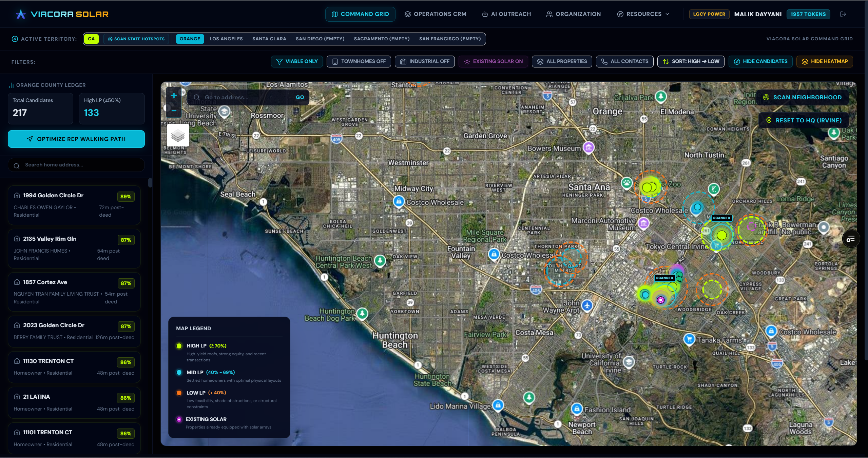Viewport: 868px width, 458px height.
Task: Select the Orange territory
Action: point(190,39)
